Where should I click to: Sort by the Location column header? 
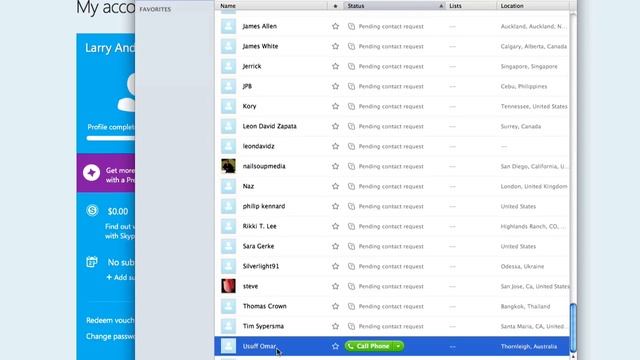(x=533, y=6)
